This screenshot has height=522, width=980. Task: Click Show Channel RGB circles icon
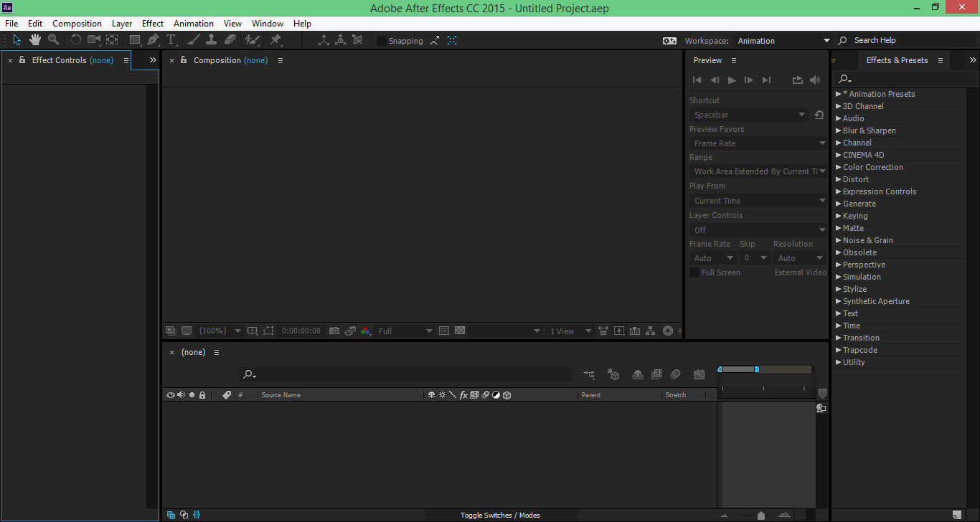pos(366,331)
